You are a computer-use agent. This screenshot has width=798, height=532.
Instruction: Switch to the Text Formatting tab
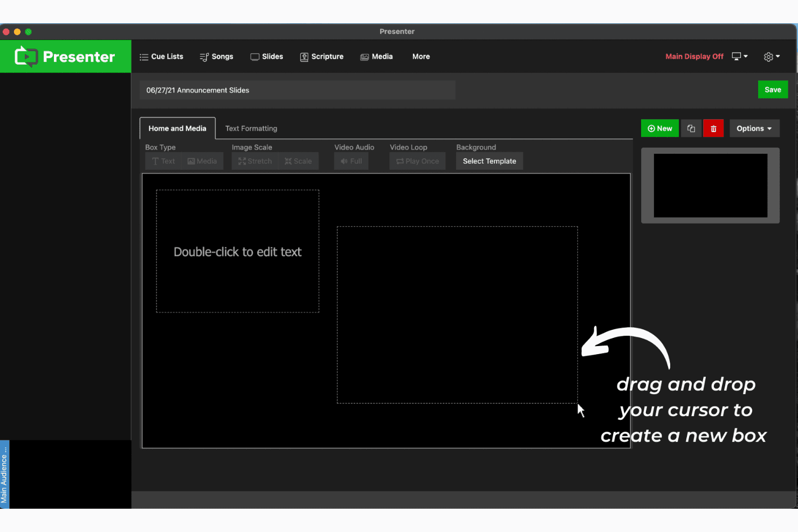click(251, 128)
